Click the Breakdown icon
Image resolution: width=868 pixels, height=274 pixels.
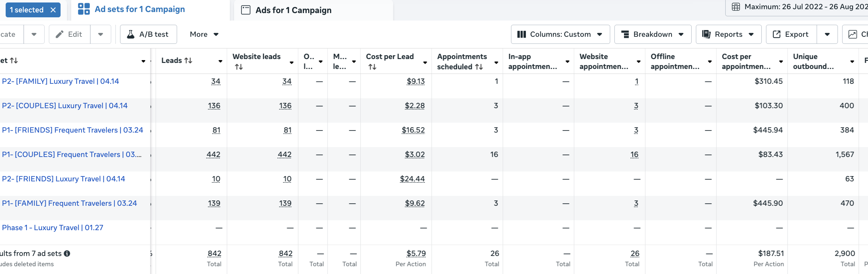(x=625, y=34)
